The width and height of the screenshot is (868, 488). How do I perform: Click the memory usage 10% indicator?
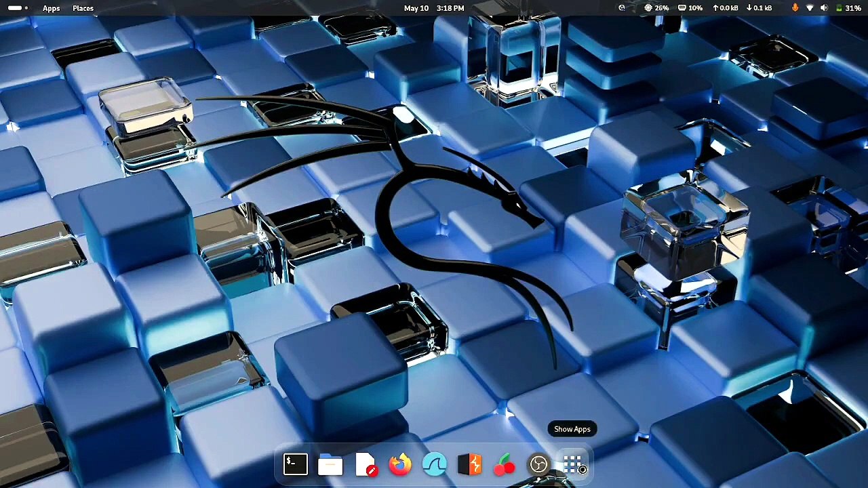[690, 8]
